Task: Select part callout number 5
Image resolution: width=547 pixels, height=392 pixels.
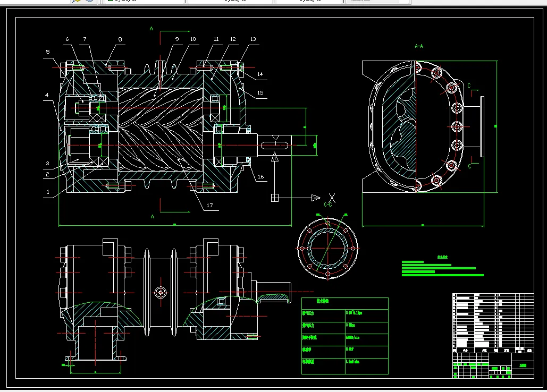Action: click(x=48, y=52)
